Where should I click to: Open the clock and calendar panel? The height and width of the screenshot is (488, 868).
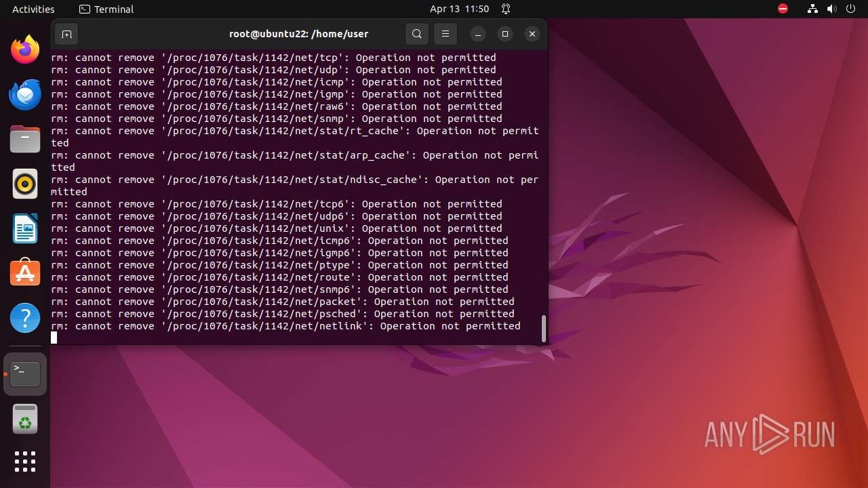pyautogui.click(x=459, y=9)
